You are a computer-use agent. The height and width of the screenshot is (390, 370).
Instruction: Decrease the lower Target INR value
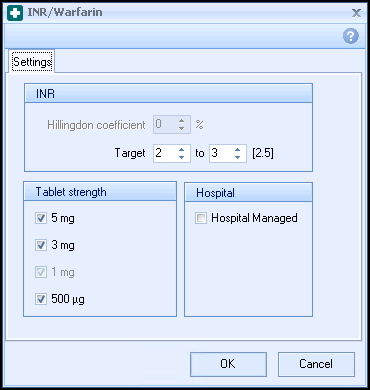click(181, 157)
